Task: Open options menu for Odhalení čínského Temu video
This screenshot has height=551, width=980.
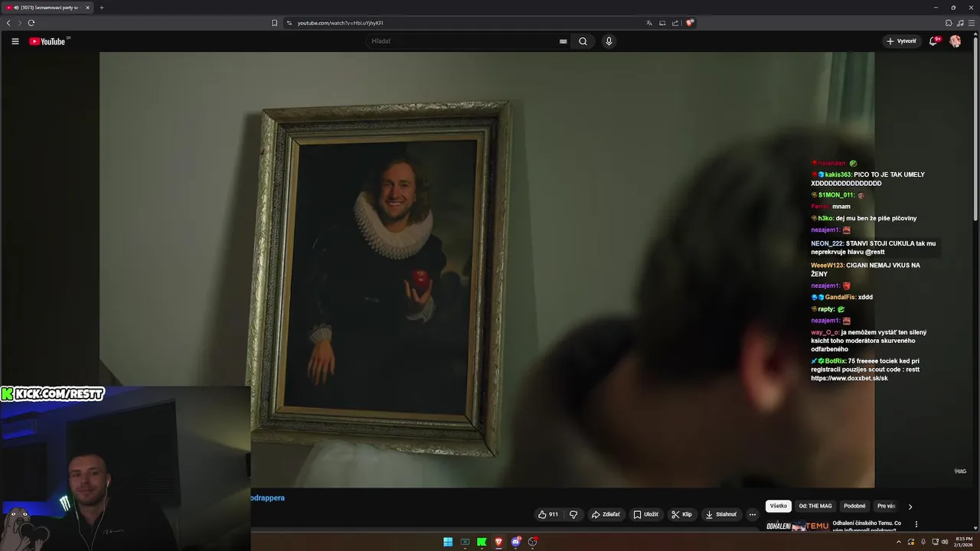Action: 916,524
